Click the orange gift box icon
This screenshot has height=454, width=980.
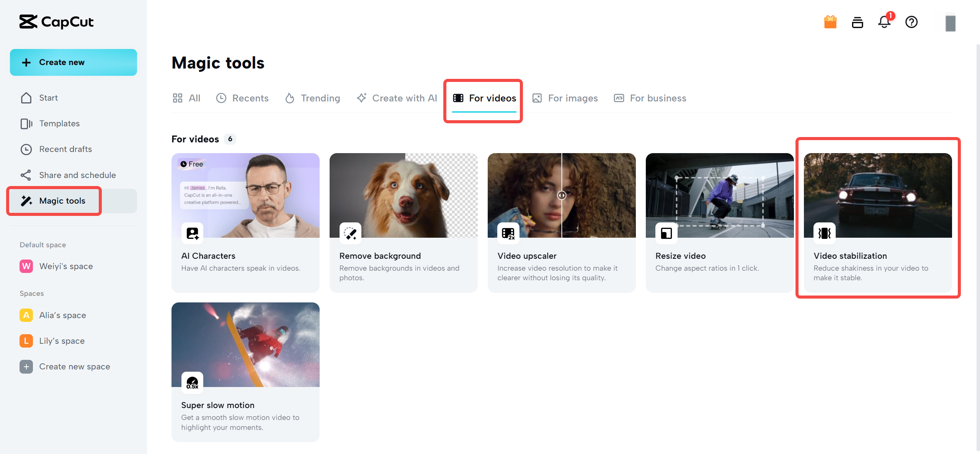tap(830, 22)
